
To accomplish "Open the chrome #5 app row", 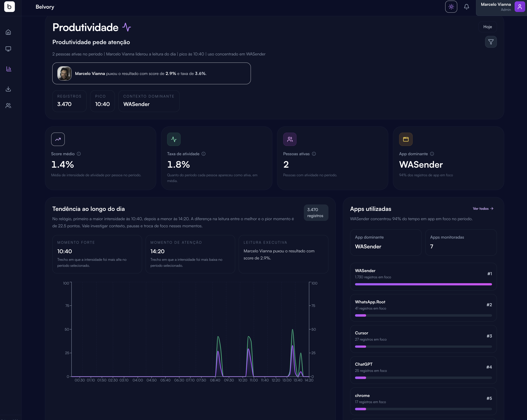I will click(423, 401).
